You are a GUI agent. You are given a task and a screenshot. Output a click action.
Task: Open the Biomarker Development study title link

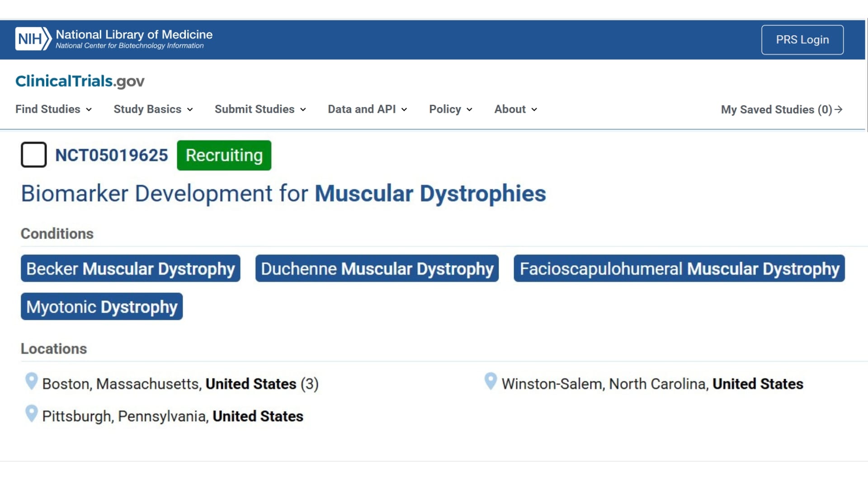tap(283, 193)
